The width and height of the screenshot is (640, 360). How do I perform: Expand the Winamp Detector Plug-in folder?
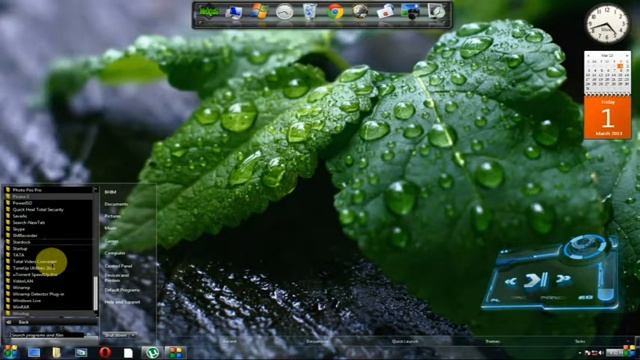[x=38, y=294]
